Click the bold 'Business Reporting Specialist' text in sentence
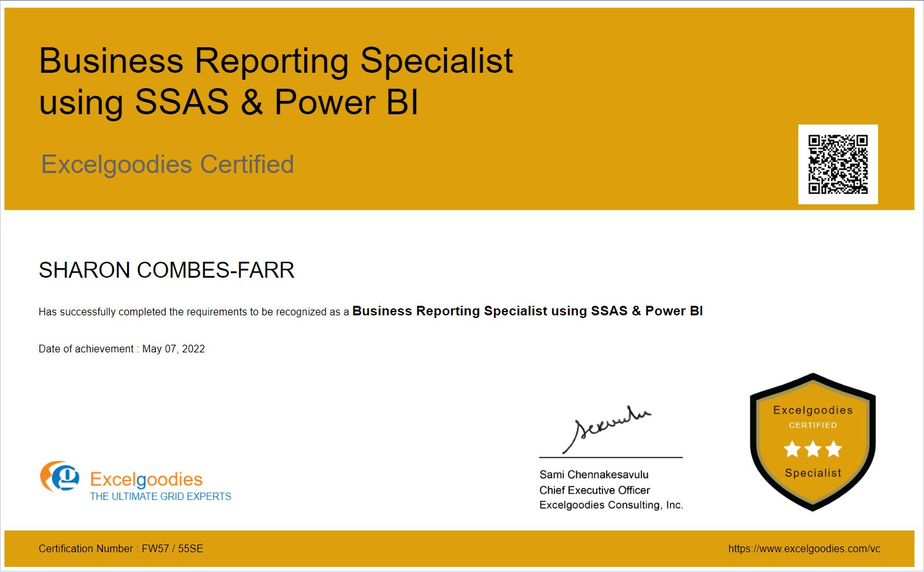Viewport: 924px width, 572px height. click(527, 311)
